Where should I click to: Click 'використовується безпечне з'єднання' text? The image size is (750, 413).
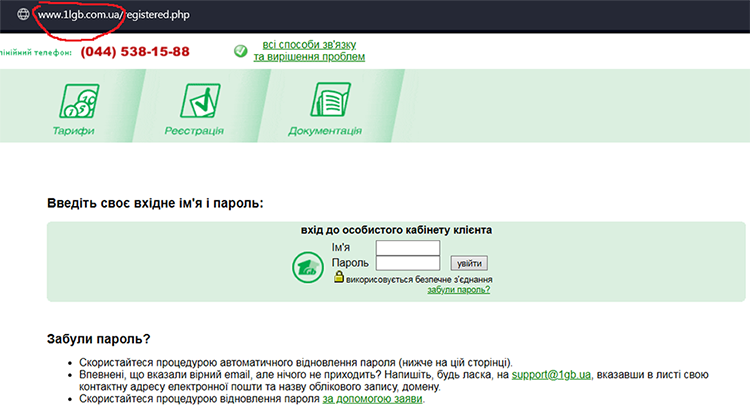tap(419, 279)
